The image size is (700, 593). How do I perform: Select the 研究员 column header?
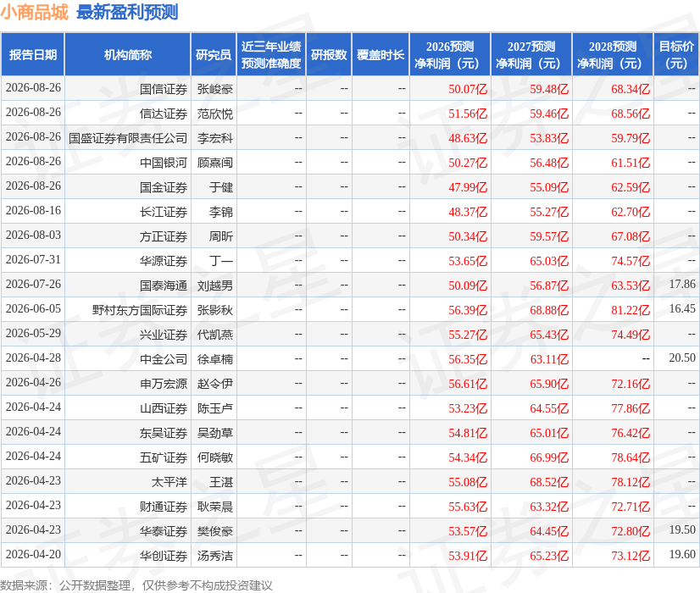214,54
